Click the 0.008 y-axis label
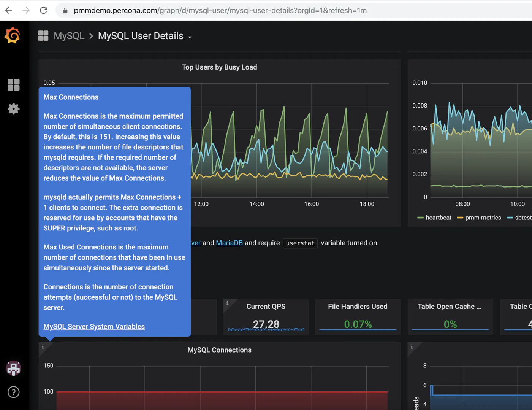The width and height of the screenshot is (532, 410). click(x=420, y=105)
